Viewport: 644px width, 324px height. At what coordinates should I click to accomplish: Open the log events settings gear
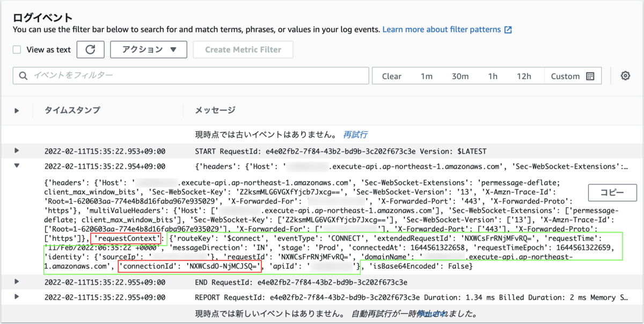[625, 76]
